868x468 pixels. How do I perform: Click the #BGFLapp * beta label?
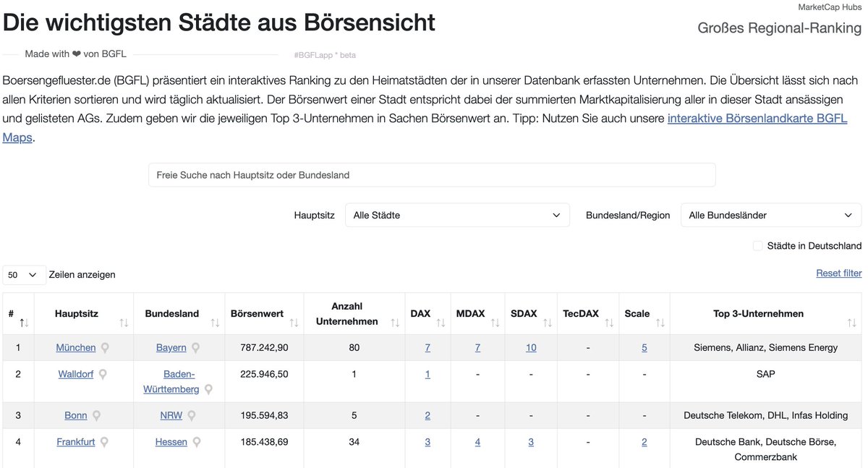[325, 55]
